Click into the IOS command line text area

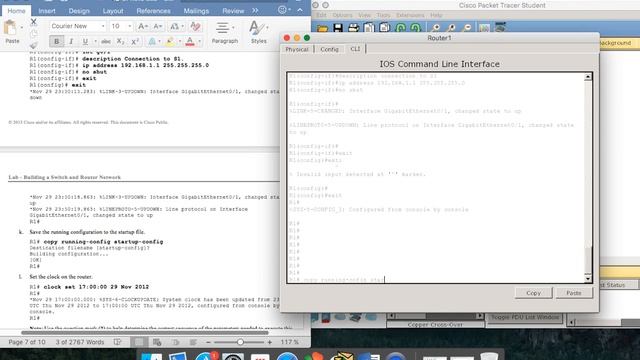(436, 178)
